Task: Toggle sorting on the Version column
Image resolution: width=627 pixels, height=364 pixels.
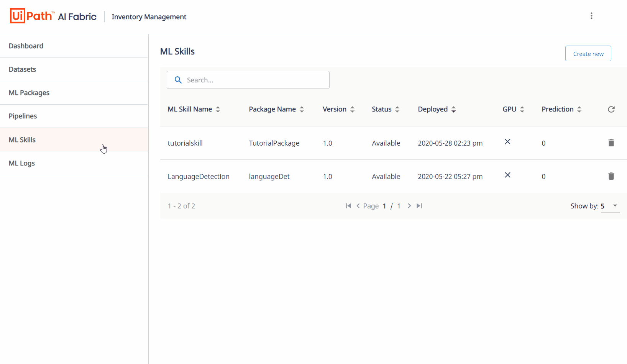Action: 352,109
